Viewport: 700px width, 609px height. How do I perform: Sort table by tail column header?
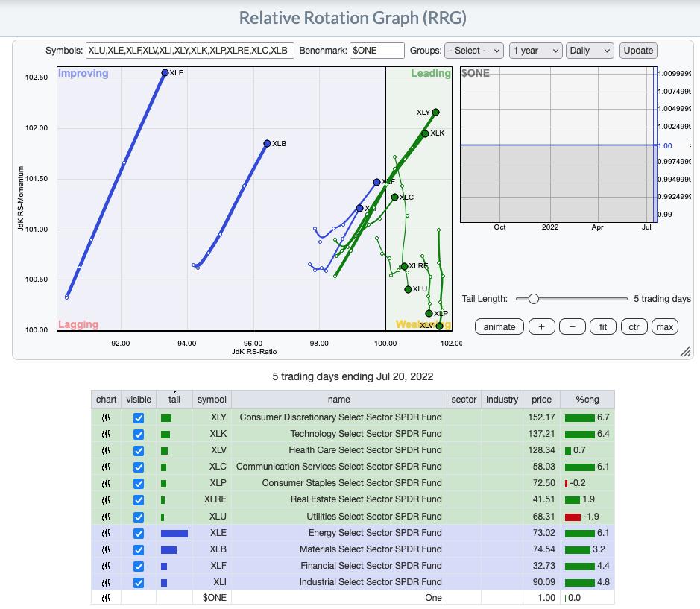[174, 399]
